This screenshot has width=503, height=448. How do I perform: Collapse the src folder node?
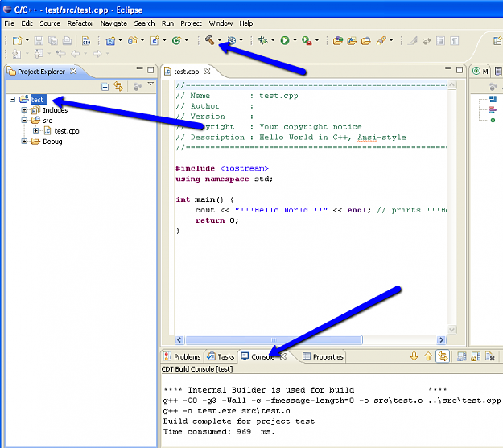(24, 121)
